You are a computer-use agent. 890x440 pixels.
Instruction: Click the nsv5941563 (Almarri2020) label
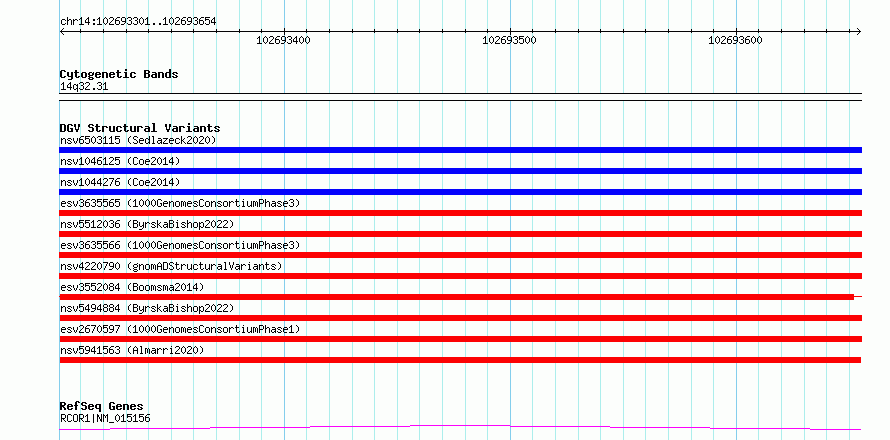pyautogui.click(x=132, y=350)
